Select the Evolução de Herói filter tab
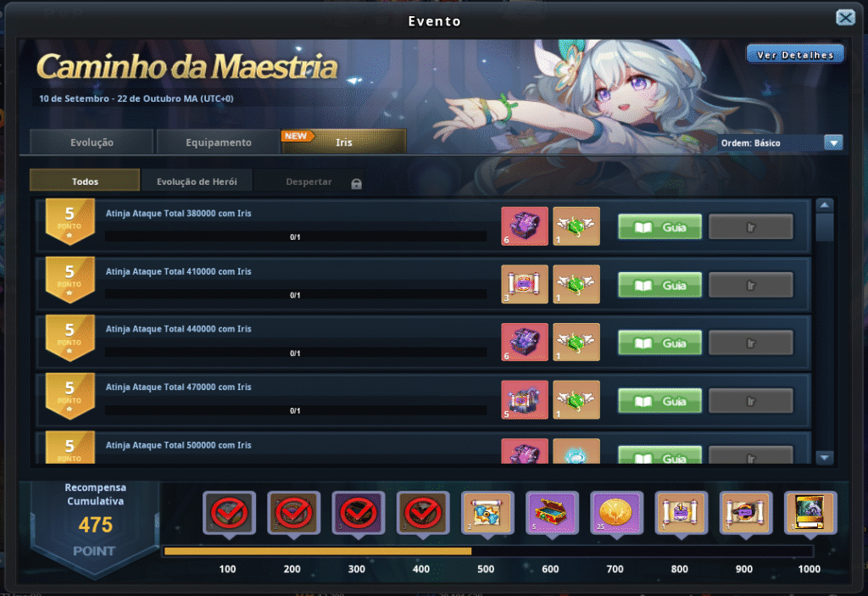This screenshot has height=596, width=868. 197,181
